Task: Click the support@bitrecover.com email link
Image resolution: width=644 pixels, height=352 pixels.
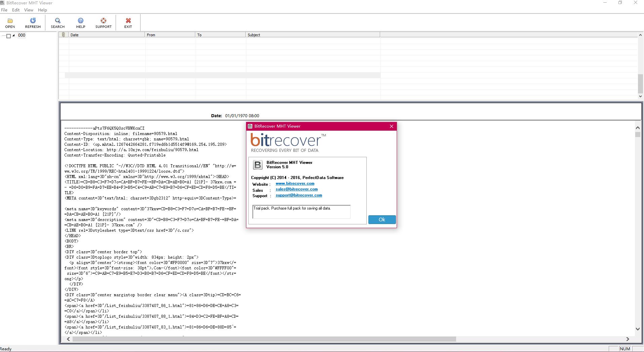Action: 299,195
